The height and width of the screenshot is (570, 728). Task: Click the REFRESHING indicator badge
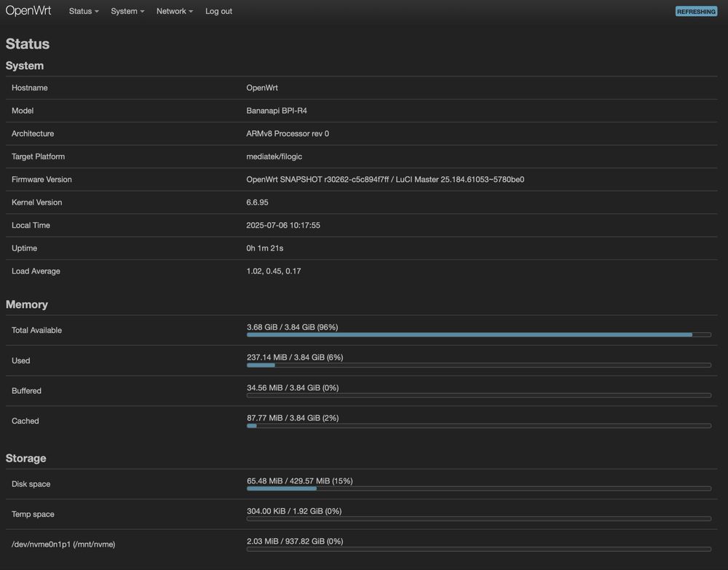[x=696, y=12]
